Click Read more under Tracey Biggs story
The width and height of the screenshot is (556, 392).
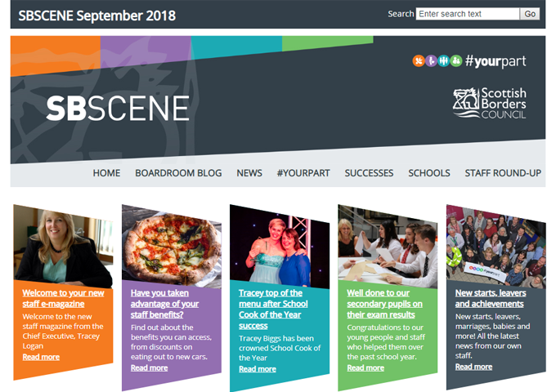[258, 369]
